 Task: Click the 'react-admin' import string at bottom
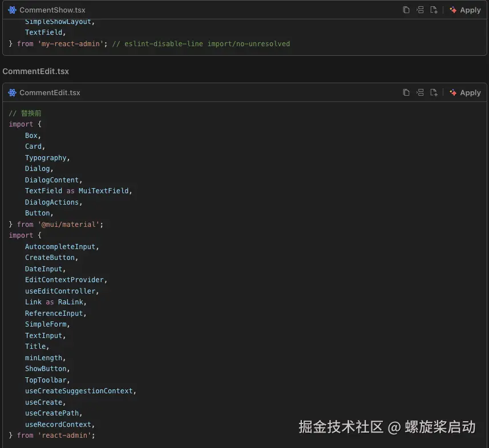(x=64, y=435)
